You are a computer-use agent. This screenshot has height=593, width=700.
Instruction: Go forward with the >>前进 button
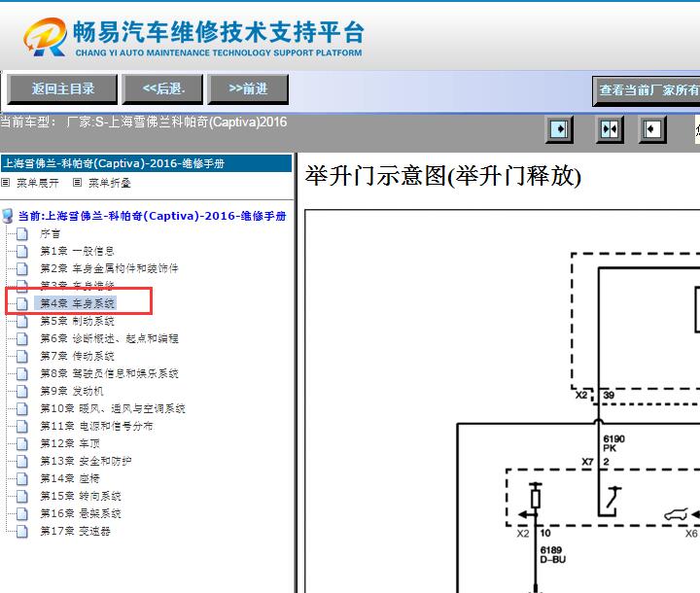point(248,88)
